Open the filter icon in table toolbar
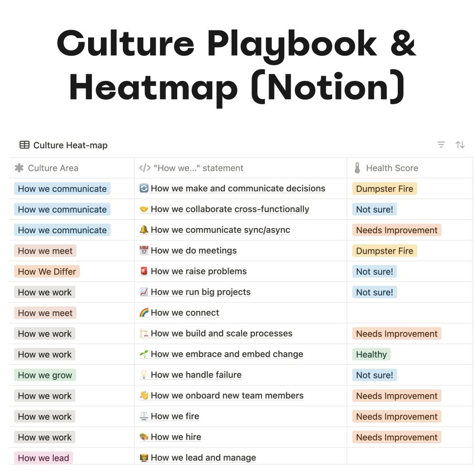 click(x=441, y=145)
